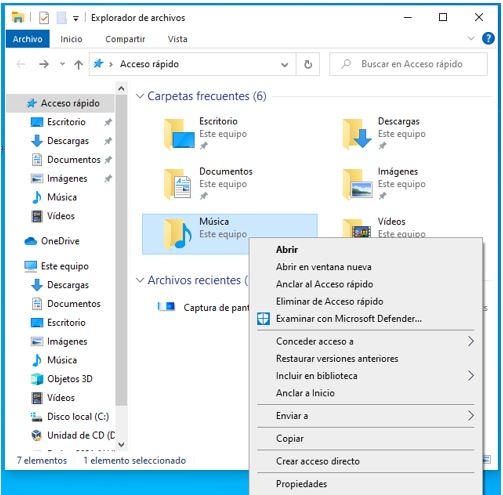This screenshot has width=503, height=495.
Task: Choose Abrir in the context menu
Action: click(366, 250)
